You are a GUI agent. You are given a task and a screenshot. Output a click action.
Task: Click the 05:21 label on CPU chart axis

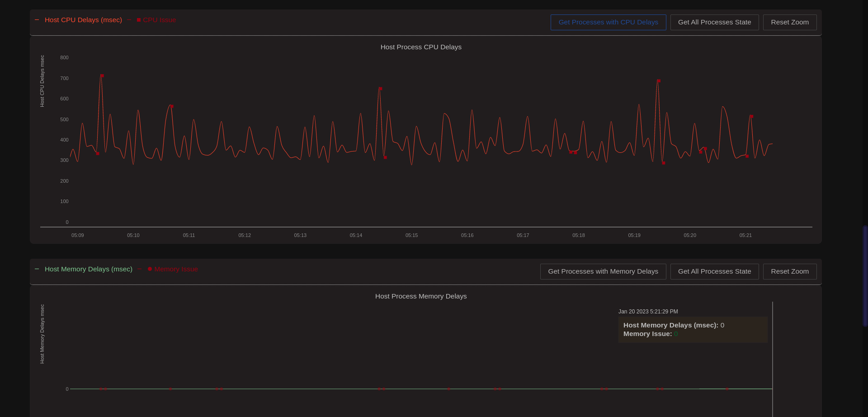tap(745, 235)
